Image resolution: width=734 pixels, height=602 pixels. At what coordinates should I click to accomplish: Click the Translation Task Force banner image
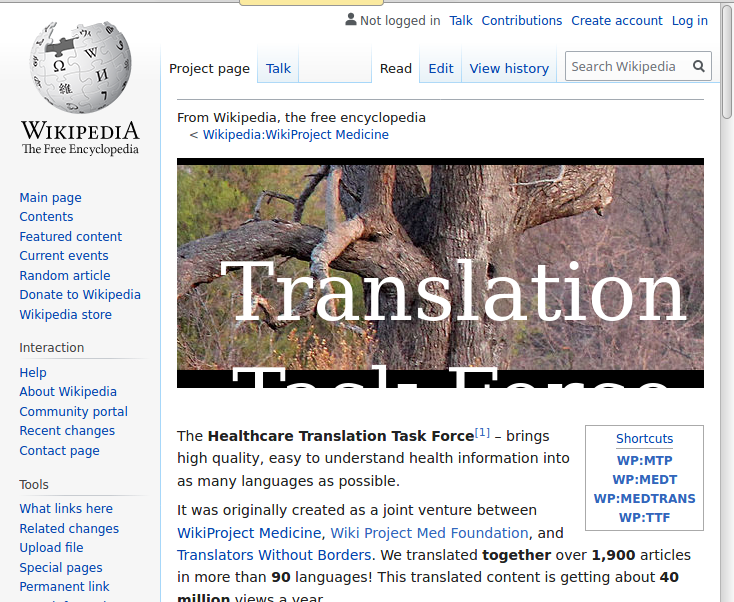coord(440,273)
